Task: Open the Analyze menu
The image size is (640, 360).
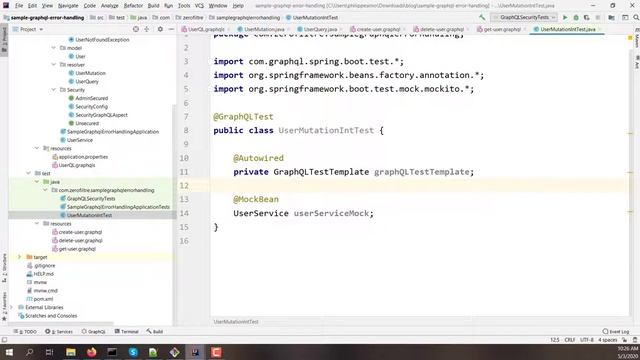Action: coord(109,6)
